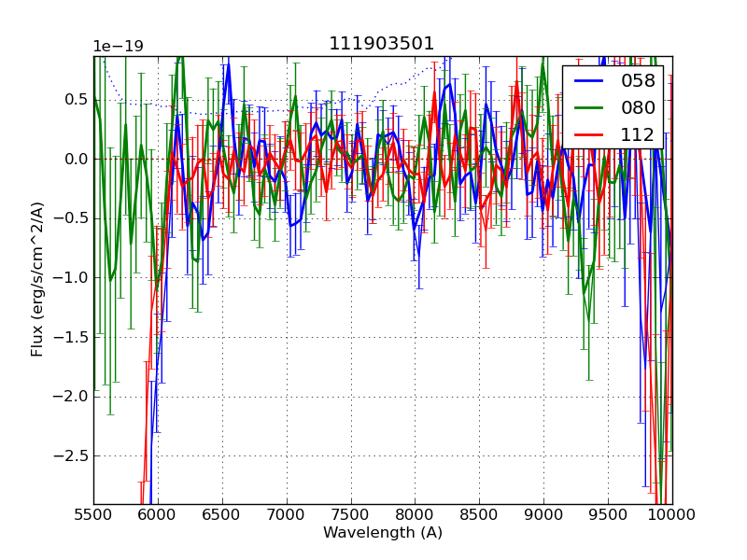
Task: Select the 080 legend label
Action: click(638, 108)
